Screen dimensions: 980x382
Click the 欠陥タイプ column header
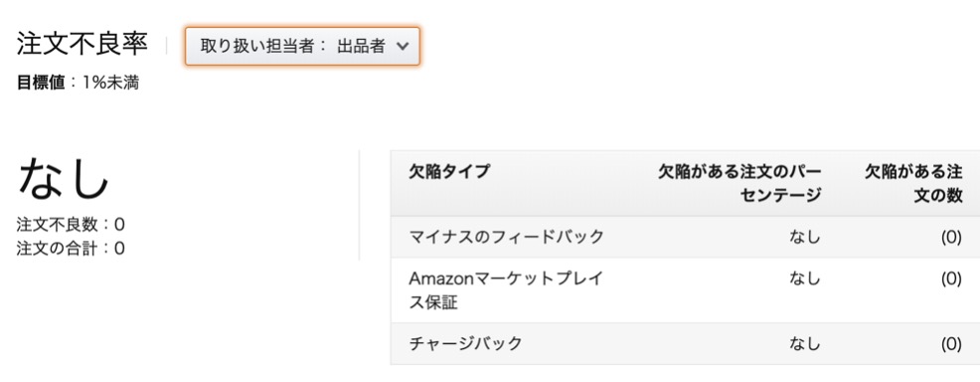point(449,171)
